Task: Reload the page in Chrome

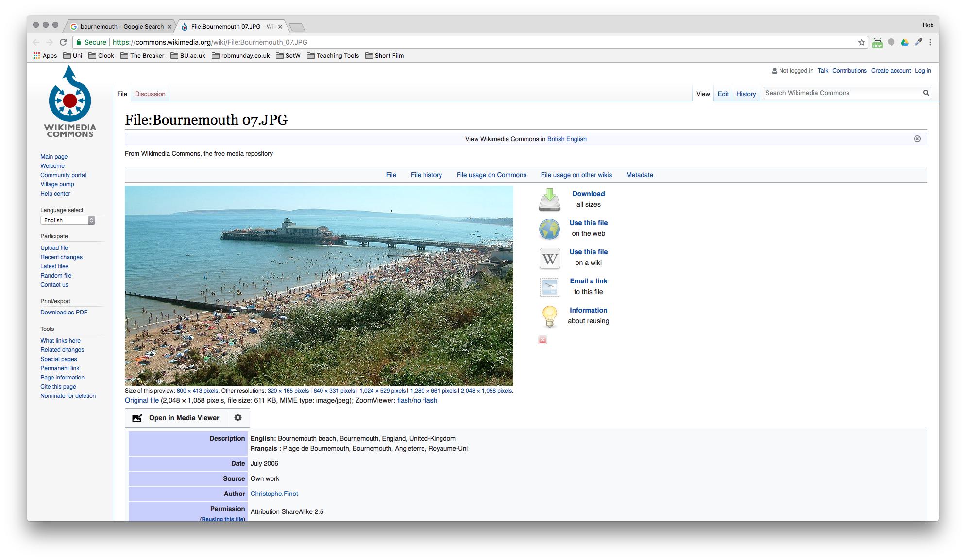Action: [63, 42]
